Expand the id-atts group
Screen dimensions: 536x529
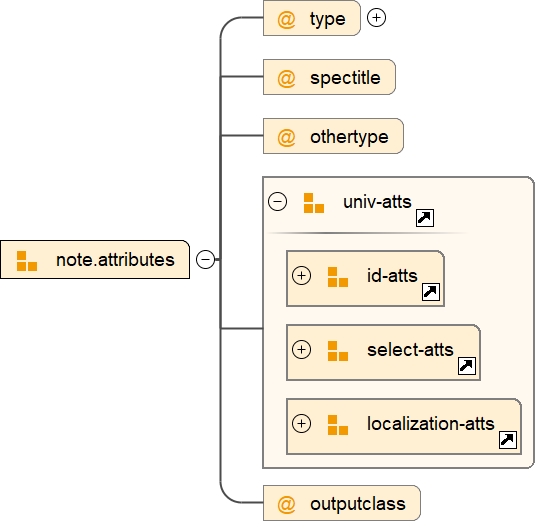[302, 275]
